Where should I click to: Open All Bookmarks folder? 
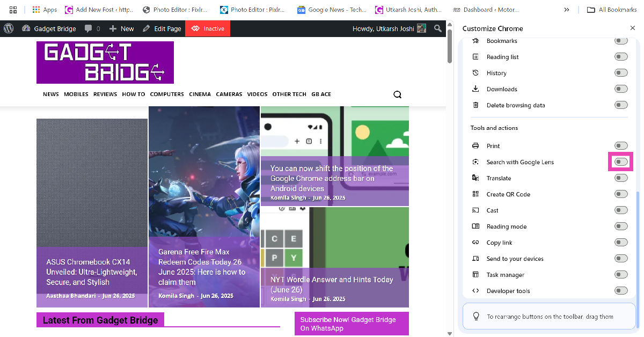click(611, 10)
